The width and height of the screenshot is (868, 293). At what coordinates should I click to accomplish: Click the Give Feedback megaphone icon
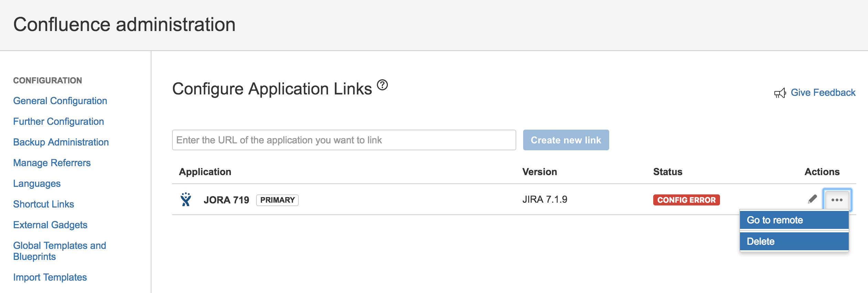[780, 93]
